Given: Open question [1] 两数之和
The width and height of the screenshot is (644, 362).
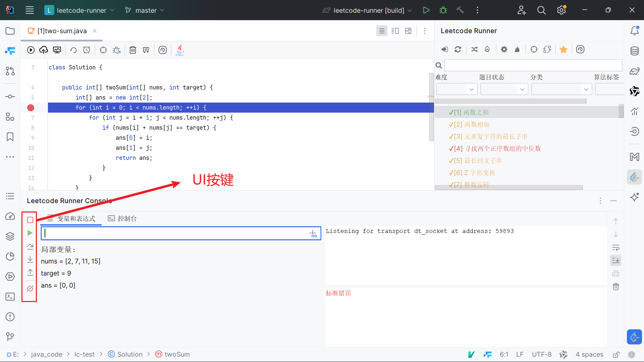Looking at the screenshot, I should (469, 112).
